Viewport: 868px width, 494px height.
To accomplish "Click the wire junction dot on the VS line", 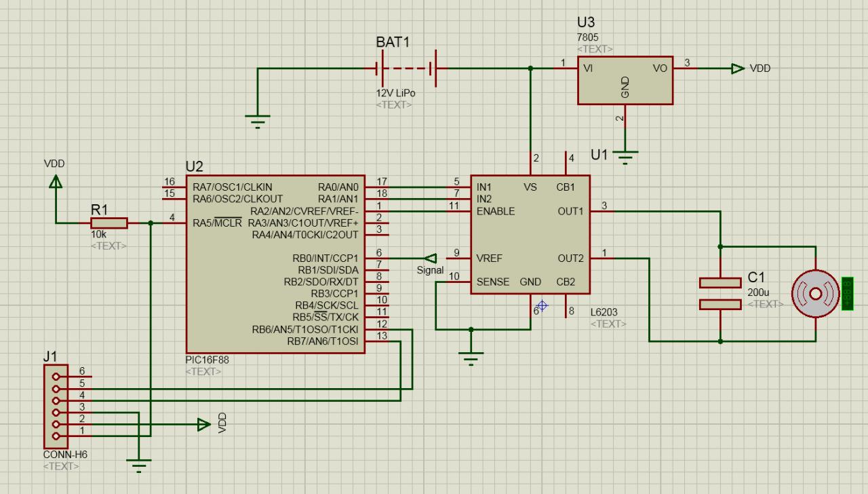I will click(530, 69).
